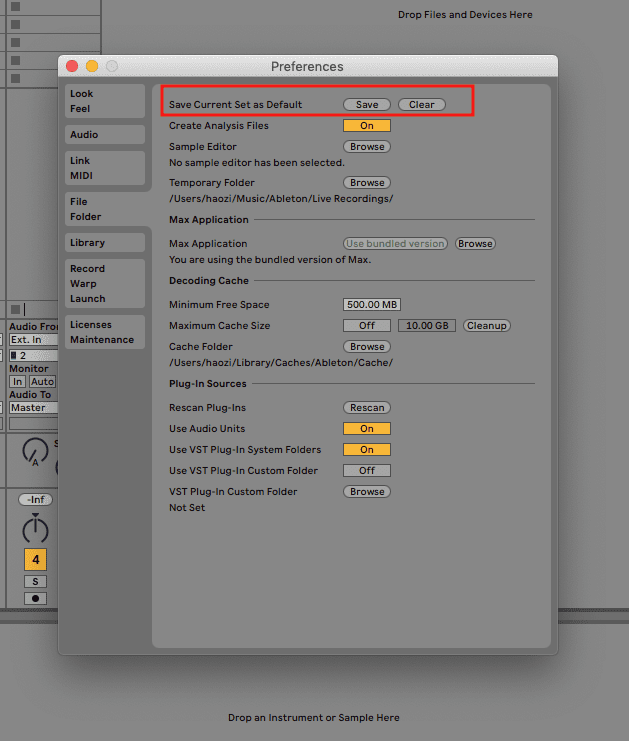Viewport: 629px width, 741px height.
Task: Toggle Create Analysis Files setting
Action: [366, 126]
